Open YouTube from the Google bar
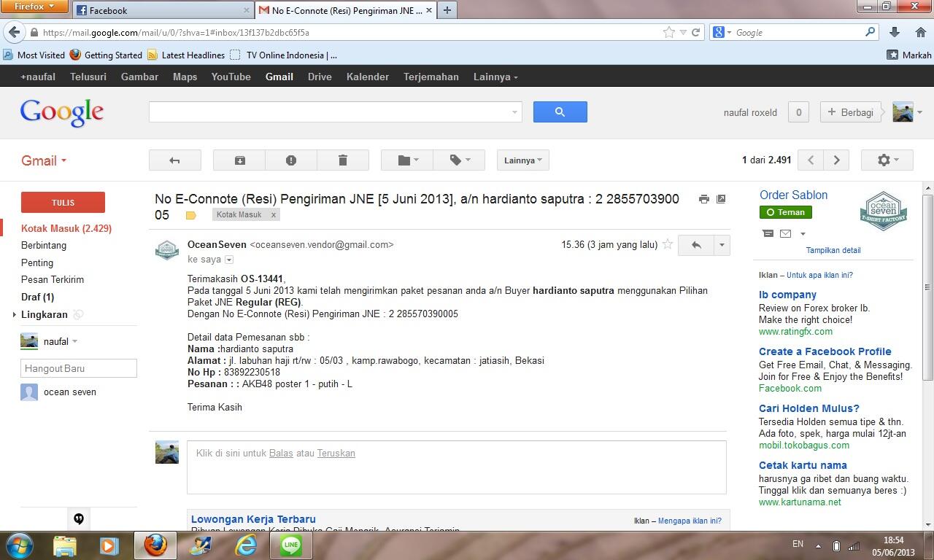 (231, 77)
